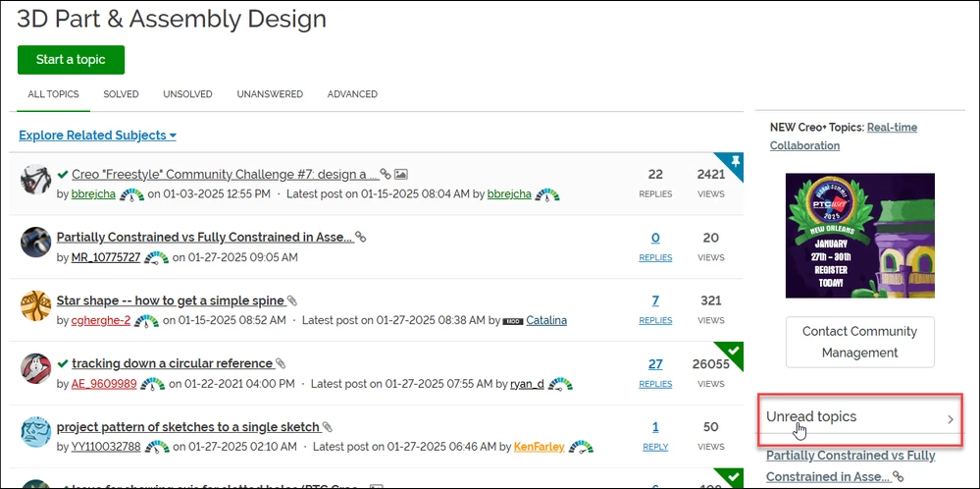Open latest poster bbrejcha profile link

tap(509, 193)
